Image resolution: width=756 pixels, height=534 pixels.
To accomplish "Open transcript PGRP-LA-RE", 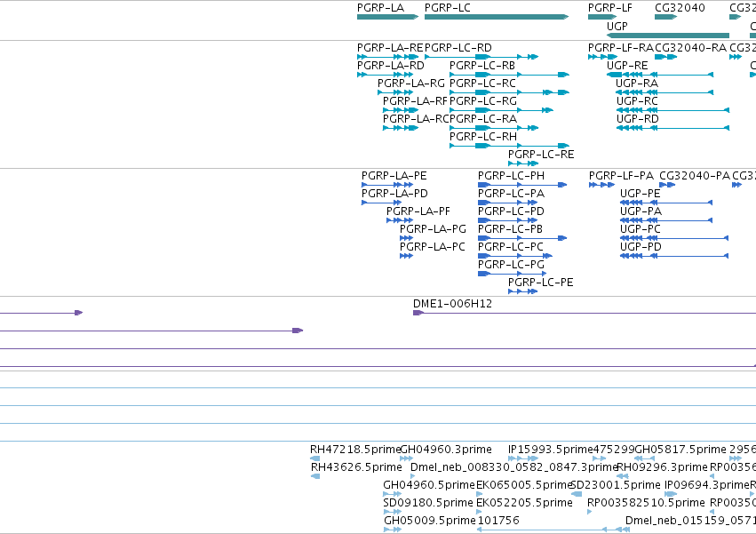I will (390, 48).
